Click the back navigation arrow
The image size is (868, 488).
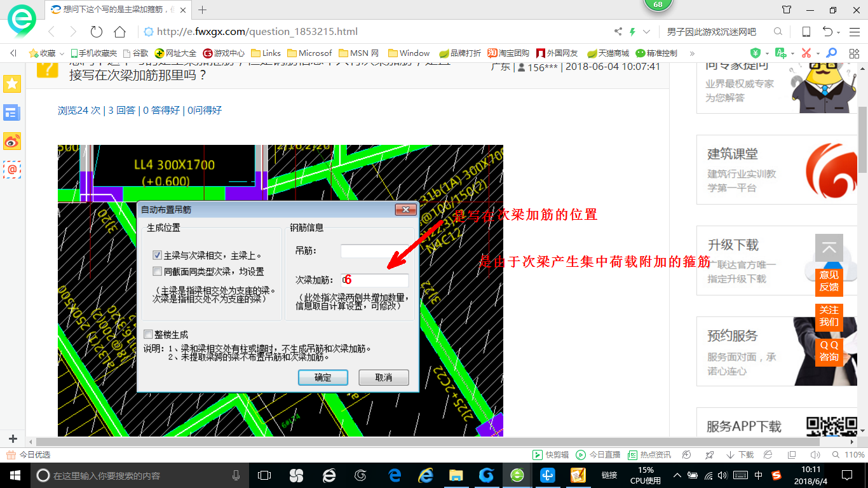(51, 32)
